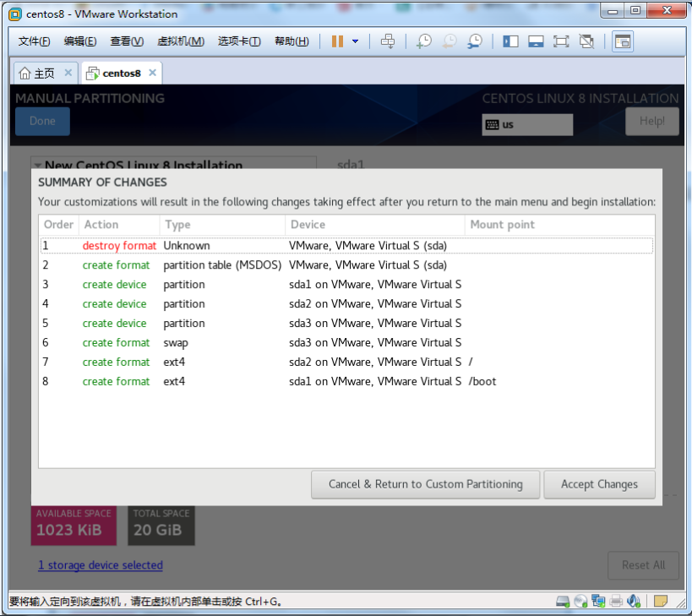Click the Mount point column header
The height and width of the screenshot is (616, 692).
point(502,225)
